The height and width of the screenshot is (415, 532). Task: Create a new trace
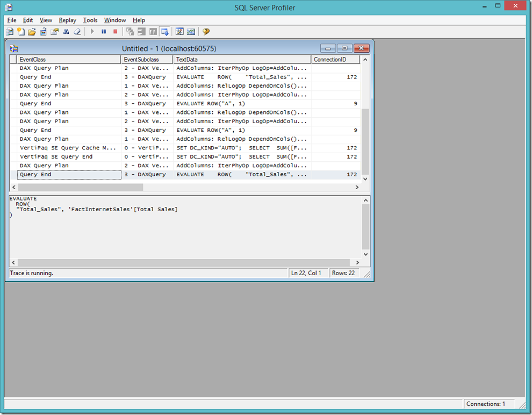click(x=9, y=31)
